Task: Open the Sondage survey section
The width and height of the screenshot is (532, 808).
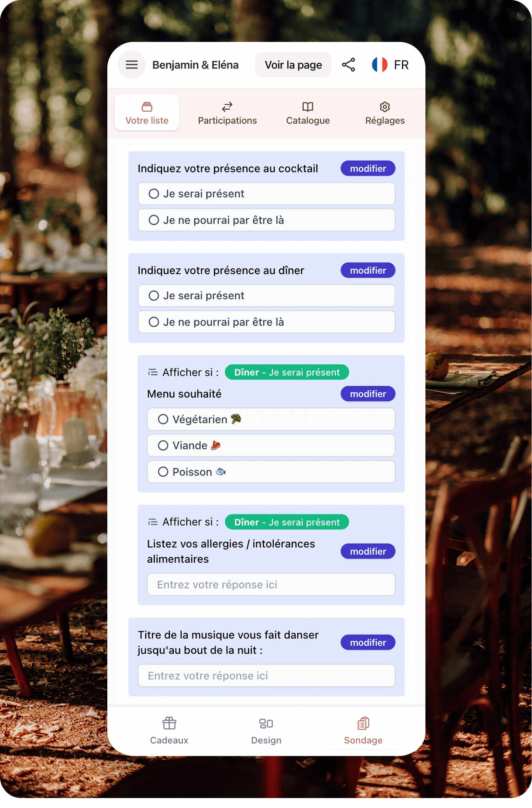Action: (363, 731)
